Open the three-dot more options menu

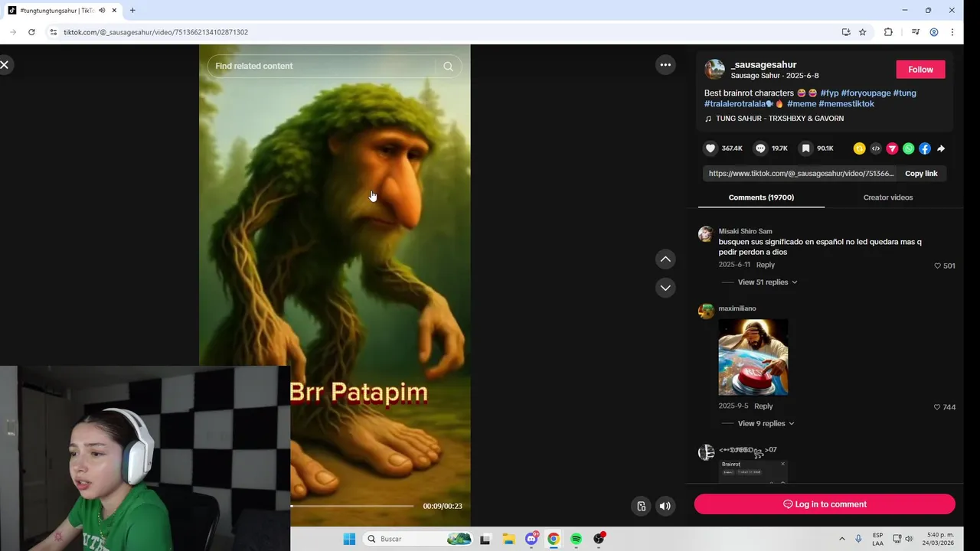coord(665,65)
